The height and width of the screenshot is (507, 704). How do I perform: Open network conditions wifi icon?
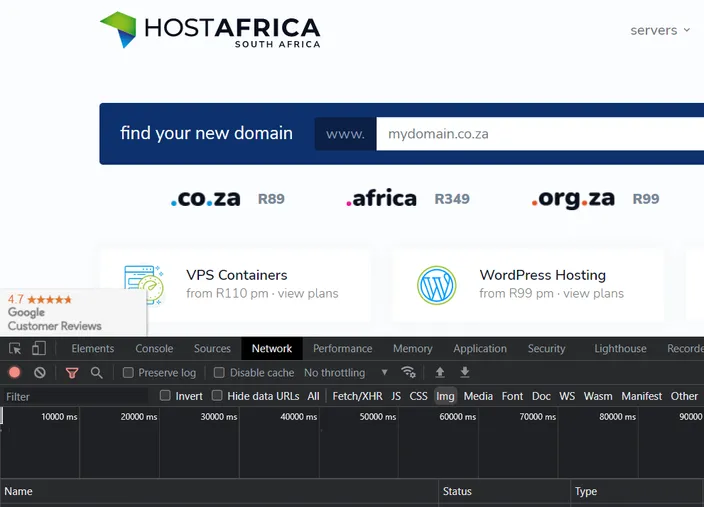[408, 372]
